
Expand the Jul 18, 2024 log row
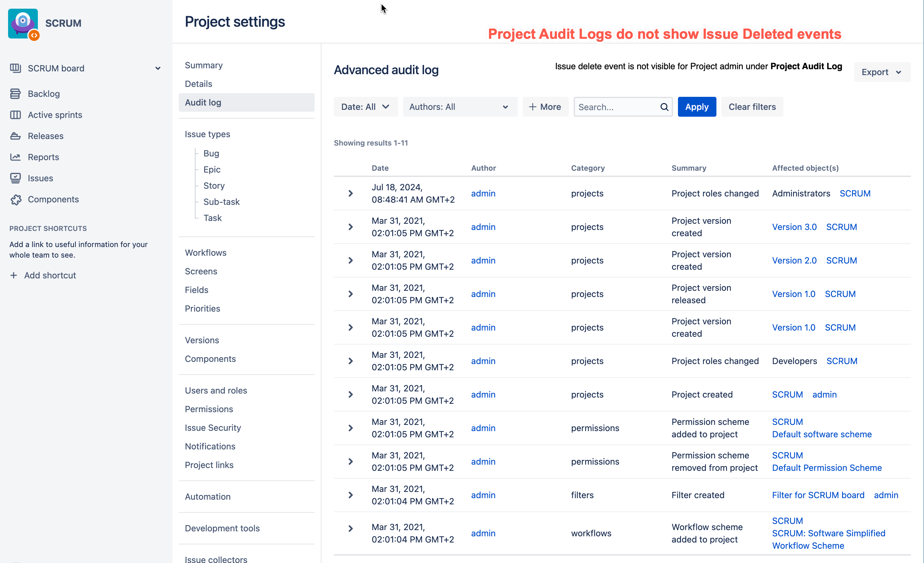pyautogui.click(x=350, y=193)
